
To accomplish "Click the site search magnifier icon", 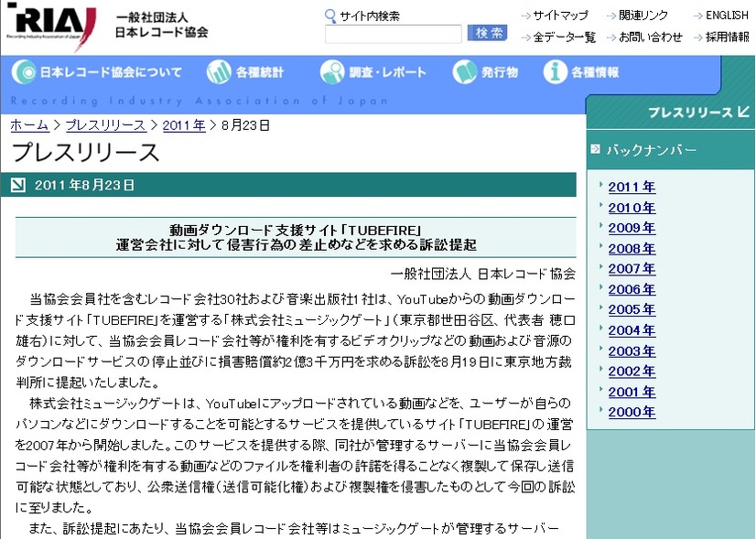I will (330, 16).
